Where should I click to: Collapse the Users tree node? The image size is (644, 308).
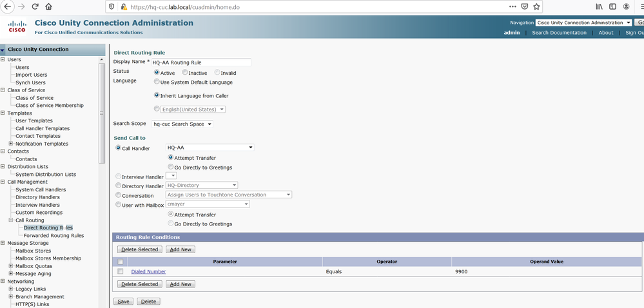point(3,59)
